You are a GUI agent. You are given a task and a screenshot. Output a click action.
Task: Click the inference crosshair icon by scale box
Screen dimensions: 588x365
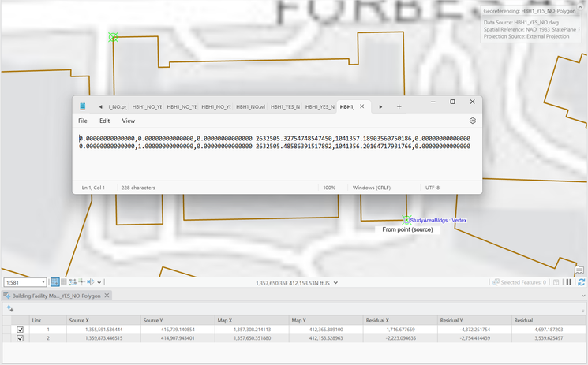[x=81, y=282]
